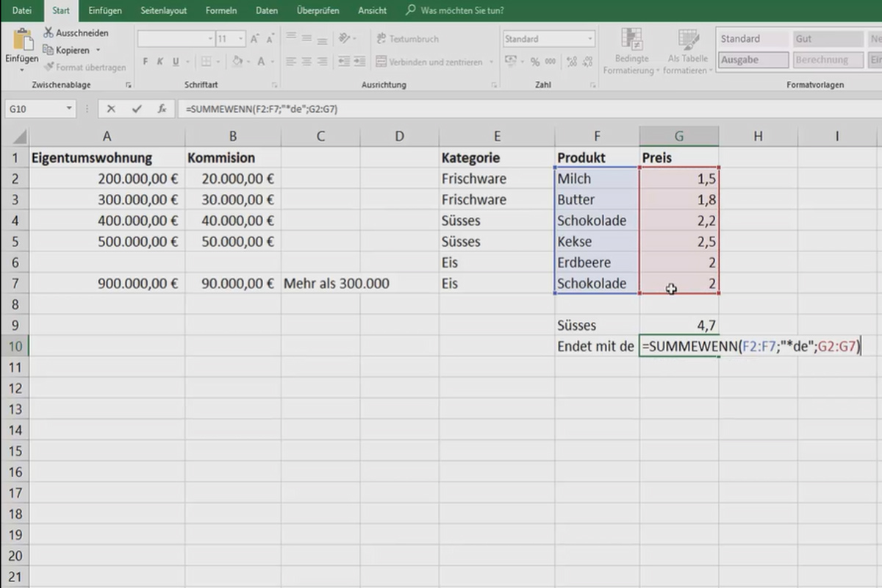The image size is (882, 588).
Task: Switch to the Formeln ribbon tab
Action: (x=220, y=10)
